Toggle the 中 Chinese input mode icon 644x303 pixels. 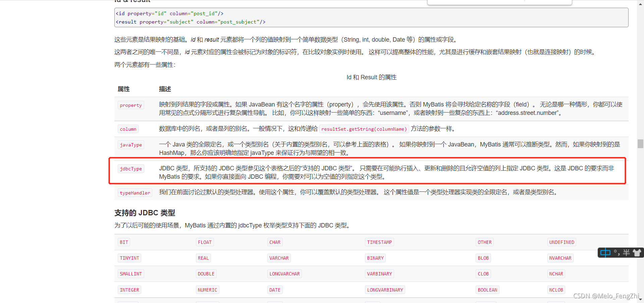pos(605,253)
